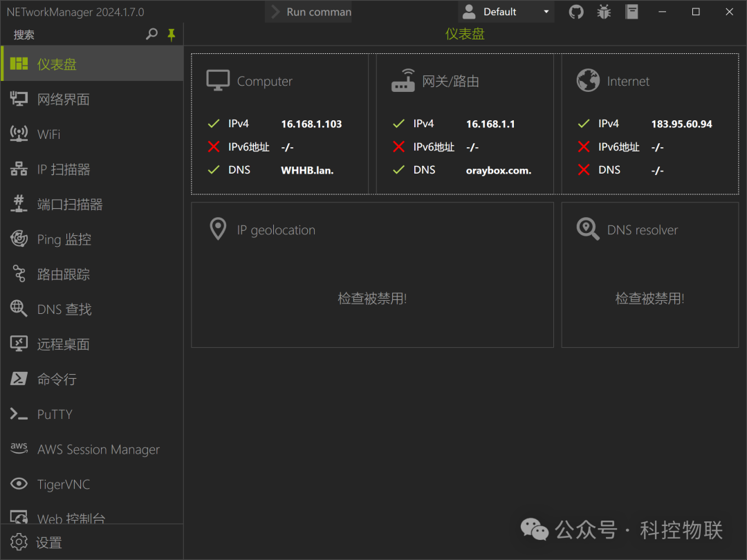The image size is (747, 560).
Task: Click the TigerVNC eye icon
Action: coord(19,484)
